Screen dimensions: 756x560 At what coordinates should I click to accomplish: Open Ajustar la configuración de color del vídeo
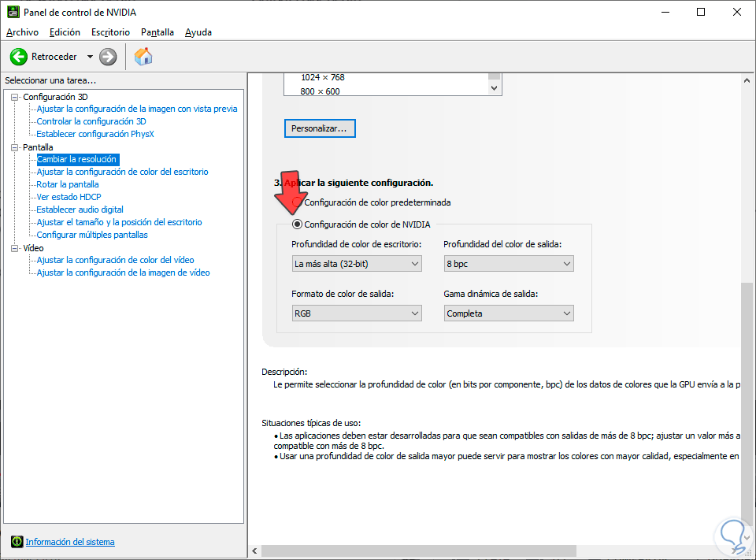(x=115, y=260)
